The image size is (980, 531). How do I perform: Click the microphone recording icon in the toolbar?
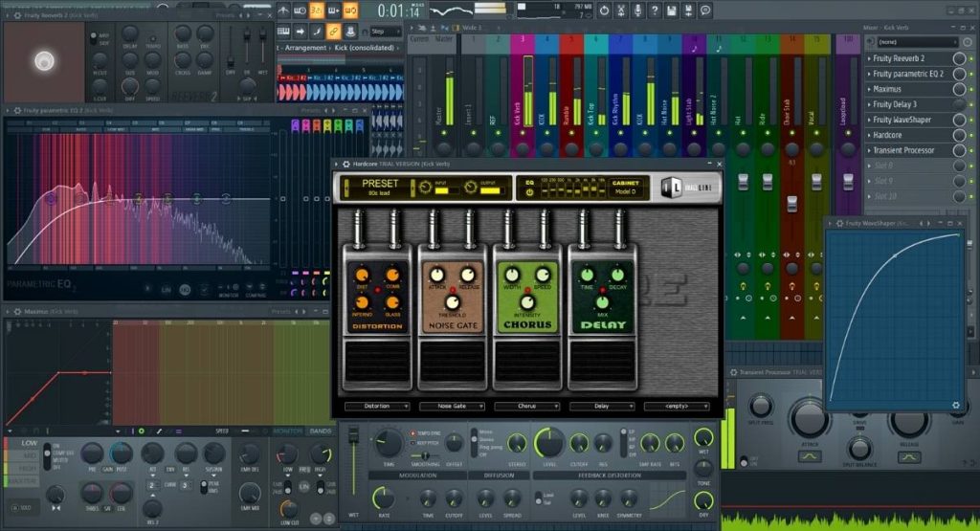coord(637,10)
